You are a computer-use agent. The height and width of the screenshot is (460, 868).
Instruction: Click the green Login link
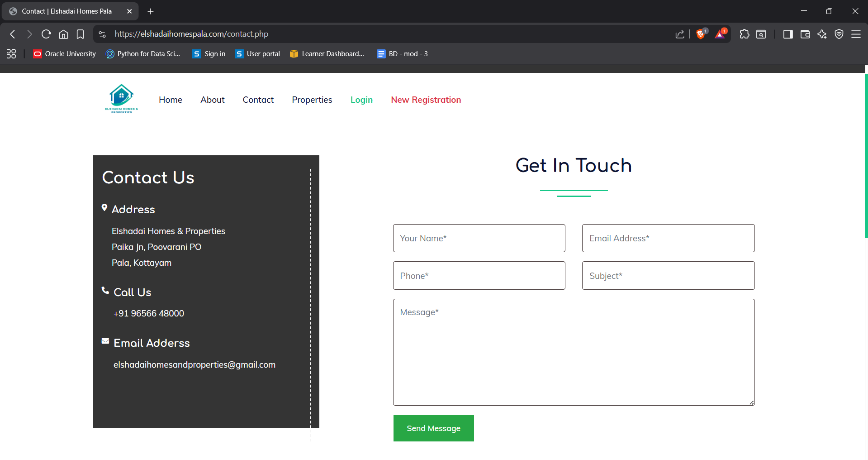coord(361,100)
